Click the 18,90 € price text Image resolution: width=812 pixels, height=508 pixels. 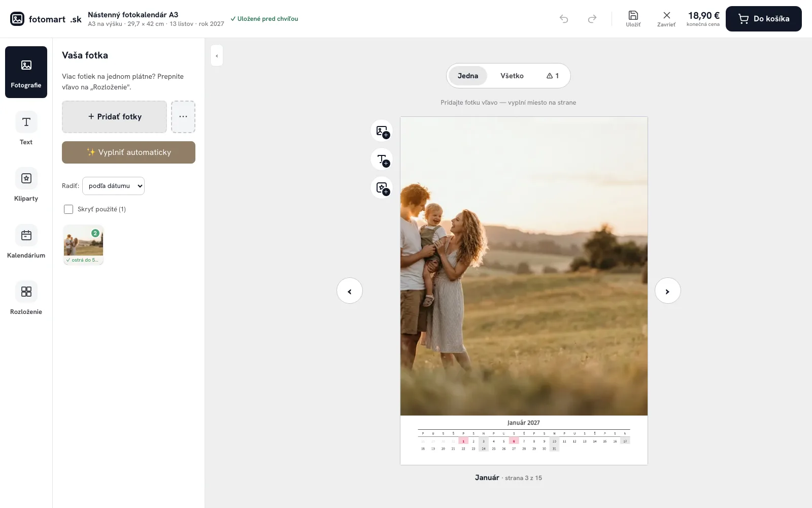tap(703, 16)
